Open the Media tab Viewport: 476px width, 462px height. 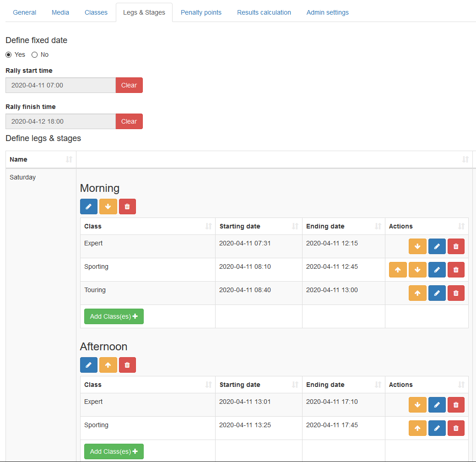click(60, 12)
